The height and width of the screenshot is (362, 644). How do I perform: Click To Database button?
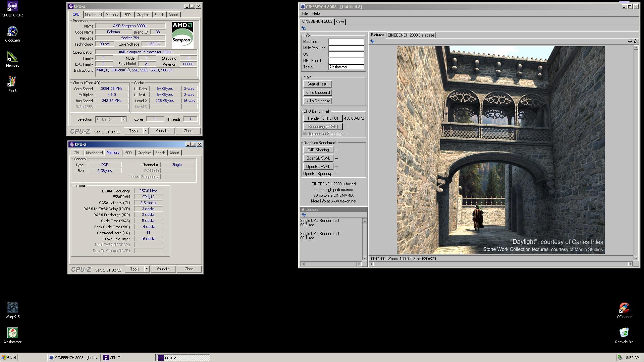coord(318,101)
